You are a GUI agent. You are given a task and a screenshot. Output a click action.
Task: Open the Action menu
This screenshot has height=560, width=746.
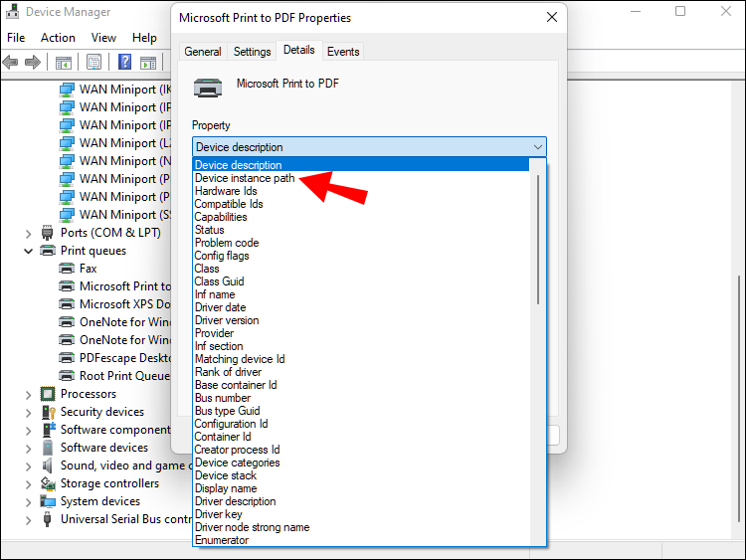point(58,38)
